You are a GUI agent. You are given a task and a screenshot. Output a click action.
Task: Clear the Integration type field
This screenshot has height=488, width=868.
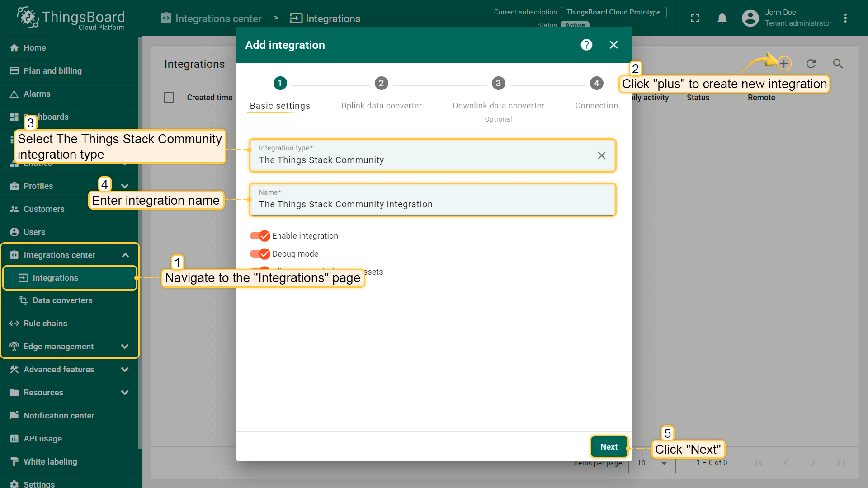click(x=601, y=155)
